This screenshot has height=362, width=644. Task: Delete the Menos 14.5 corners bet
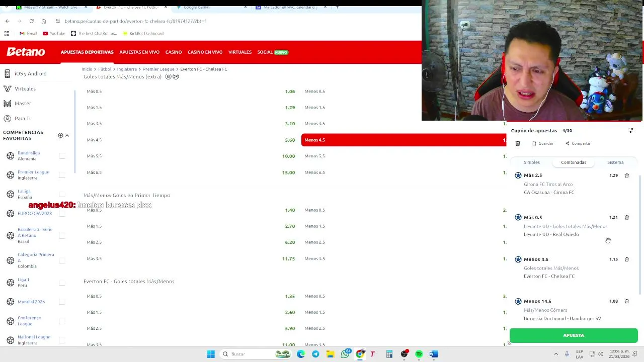(x=626, y=301)
